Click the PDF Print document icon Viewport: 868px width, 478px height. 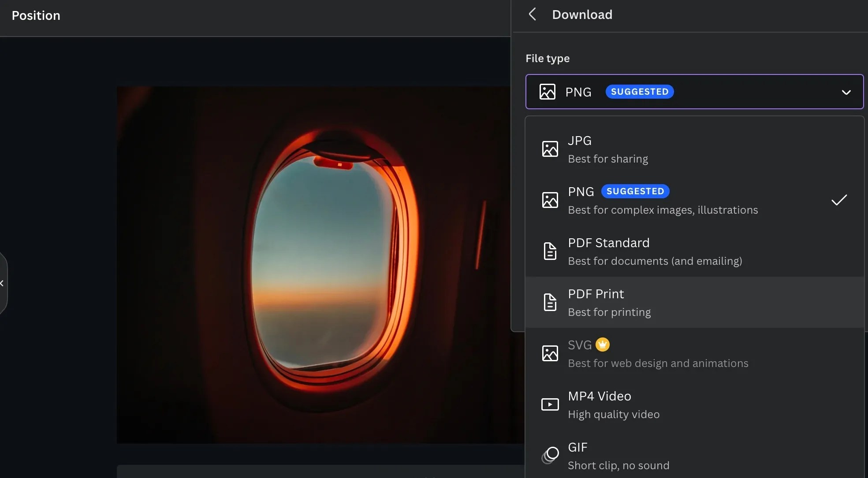click(x=550, y=302)
